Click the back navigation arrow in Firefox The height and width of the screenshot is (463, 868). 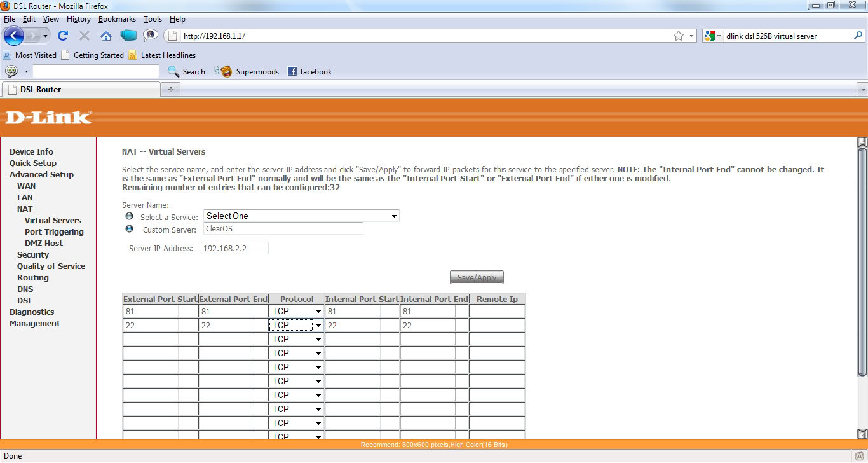click(13, 36)
